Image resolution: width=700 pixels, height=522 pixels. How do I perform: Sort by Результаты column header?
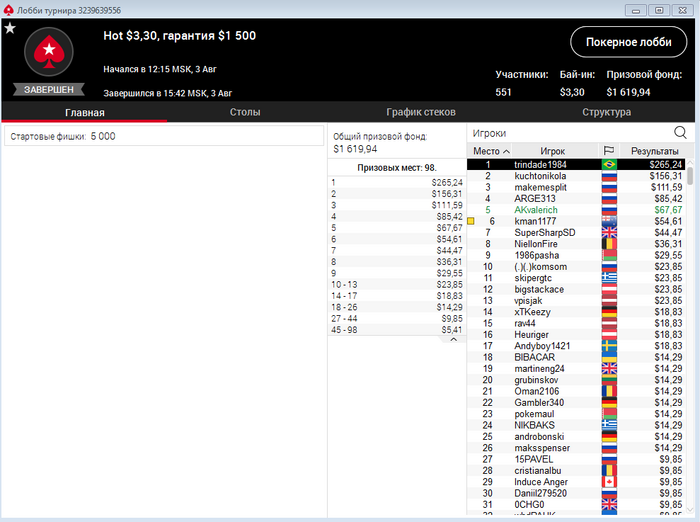point(654,151)
